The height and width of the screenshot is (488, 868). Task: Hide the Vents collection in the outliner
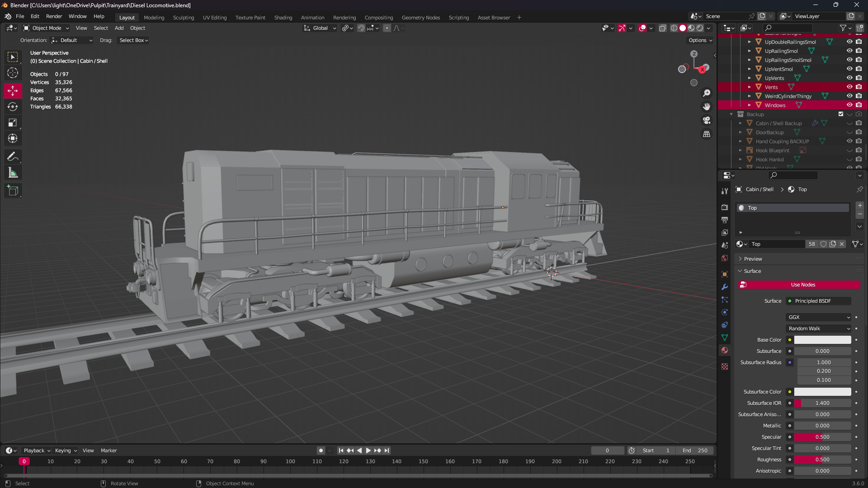[849, 87]
